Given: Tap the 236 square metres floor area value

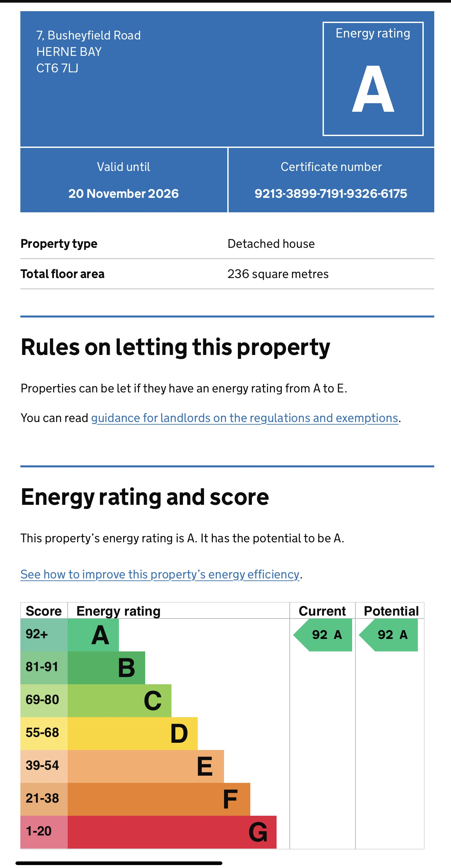Looking at the screenshot, I should coord(278,274).
